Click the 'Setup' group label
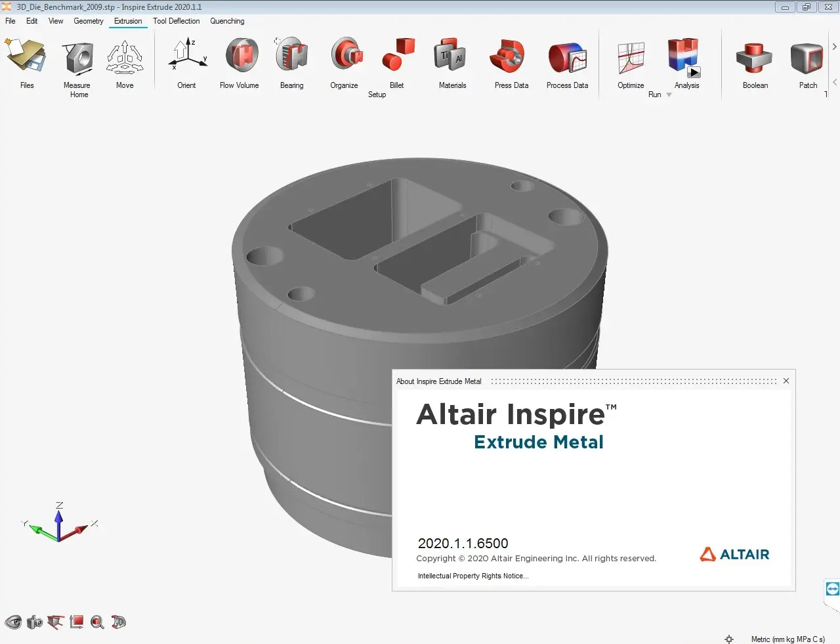 [x=377, y=95]
